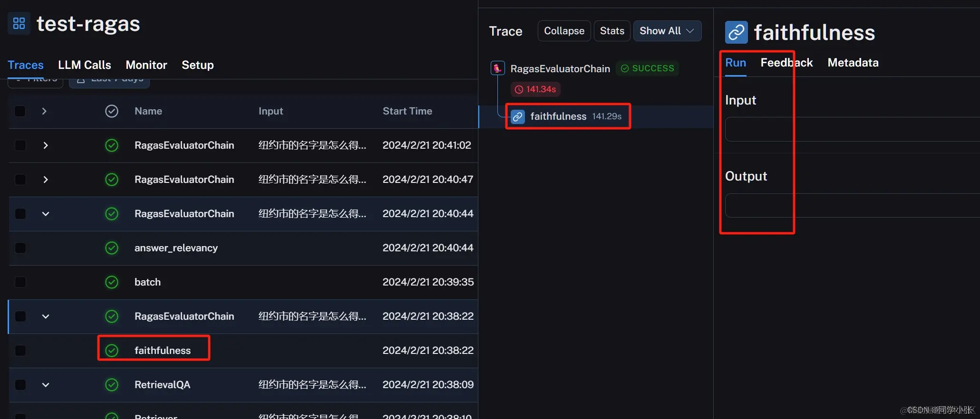Click the faithfulness chain link icon in the header
The width and height of the screenshot is (980, 419).
(736, 32)
